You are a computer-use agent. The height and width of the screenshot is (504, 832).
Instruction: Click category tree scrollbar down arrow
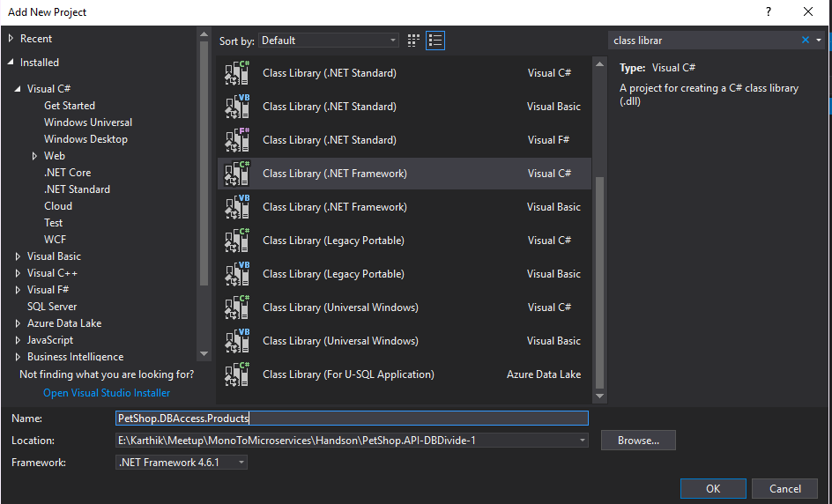pyautogui.click(x=204, y=353)
